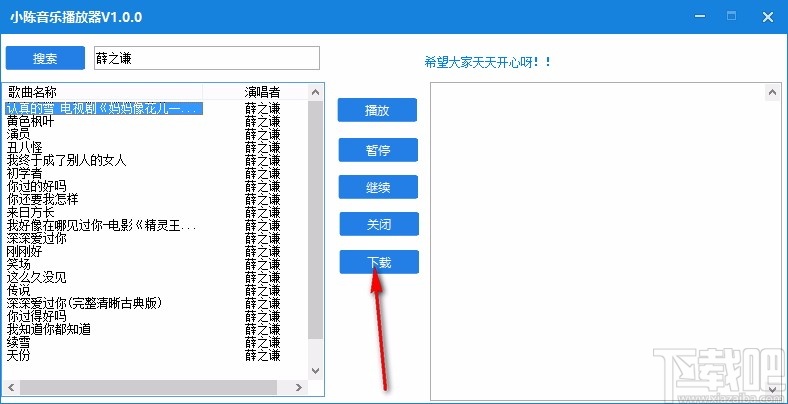
Task: Start playback with the 播放 button
Action: tap(377, 110)
